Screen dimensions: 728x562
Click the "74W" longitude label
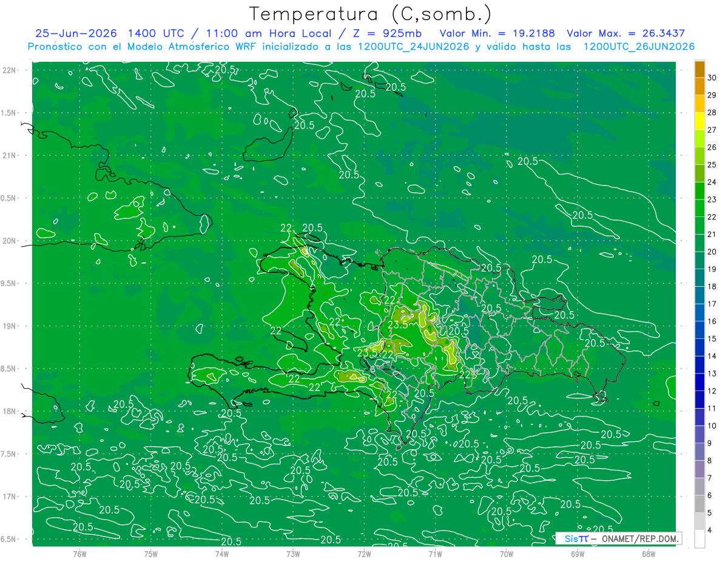pyautogui.click(x=221, y=554)
